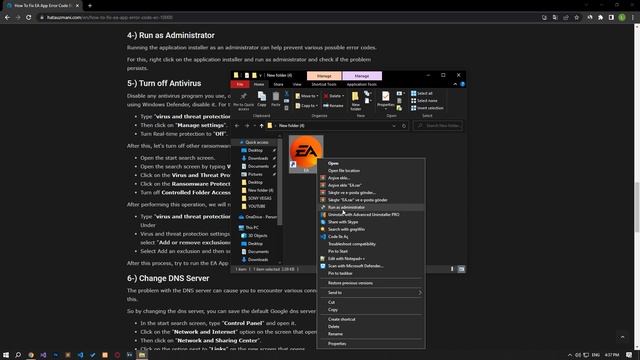Open the Shortcut Tools tab

[324, 84]
